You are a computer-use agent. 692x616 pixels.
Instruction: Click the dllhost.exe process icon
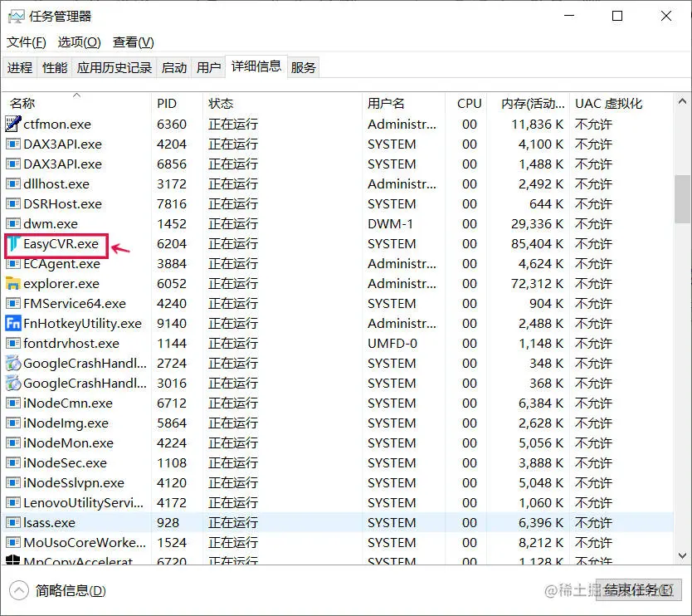click(x=12, y=183)
